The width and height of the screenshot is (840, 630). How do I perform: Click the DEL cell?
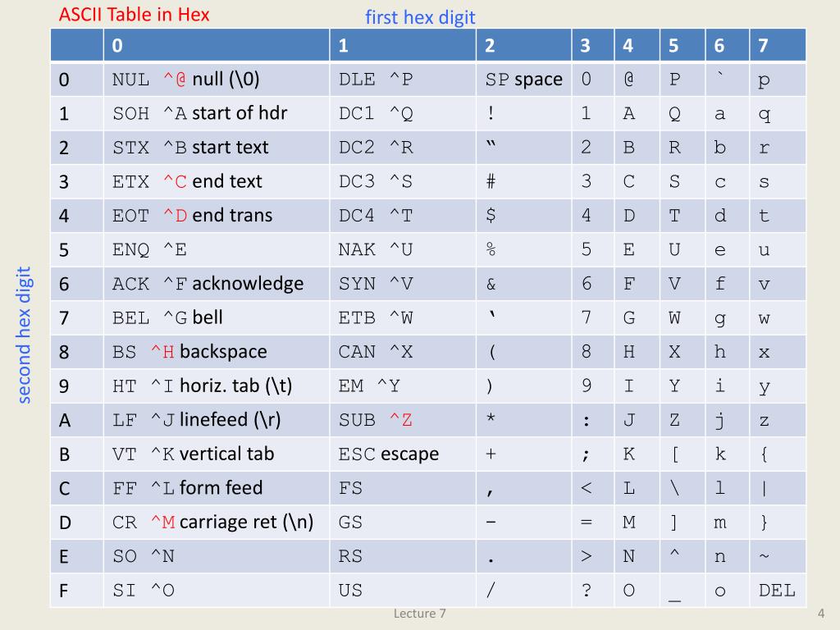point(778,591)
